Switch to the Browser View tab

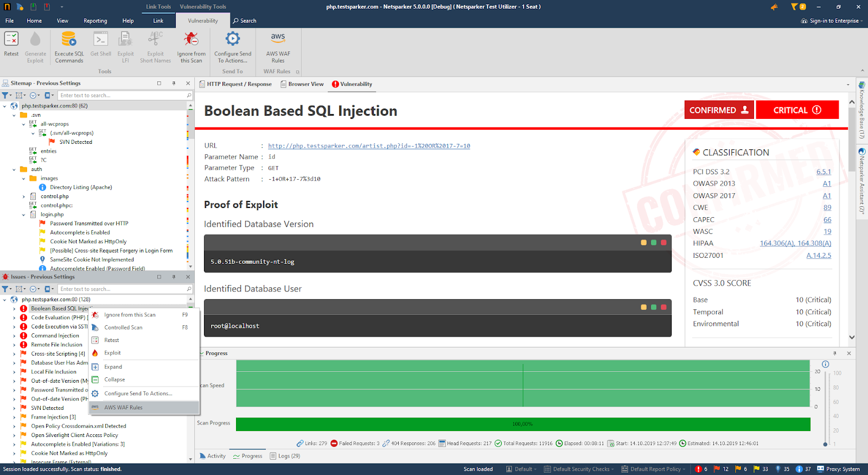point(302,84)
